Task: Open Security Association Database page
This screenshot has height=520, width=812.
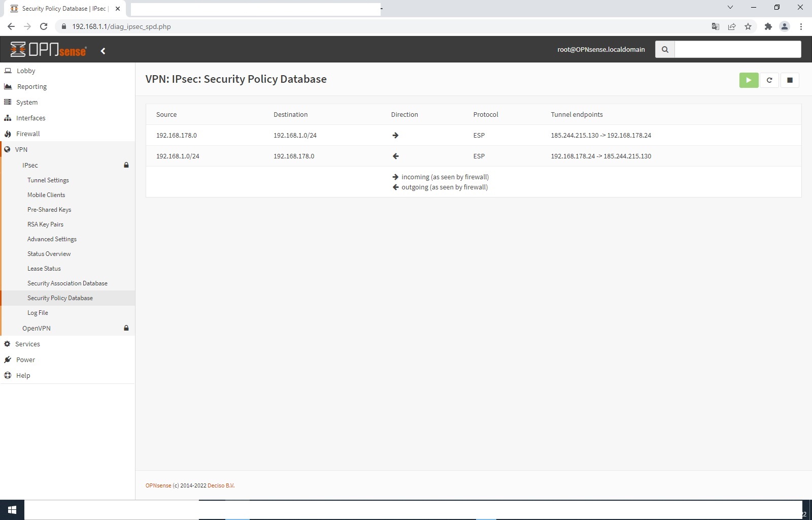Action: pyautogui.click(x=69, y=283)
